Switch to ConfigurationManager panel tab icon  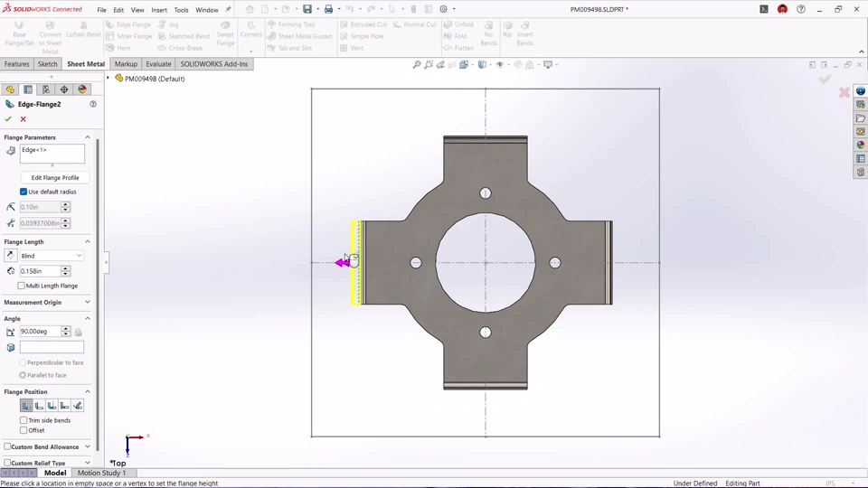point(46,89)
